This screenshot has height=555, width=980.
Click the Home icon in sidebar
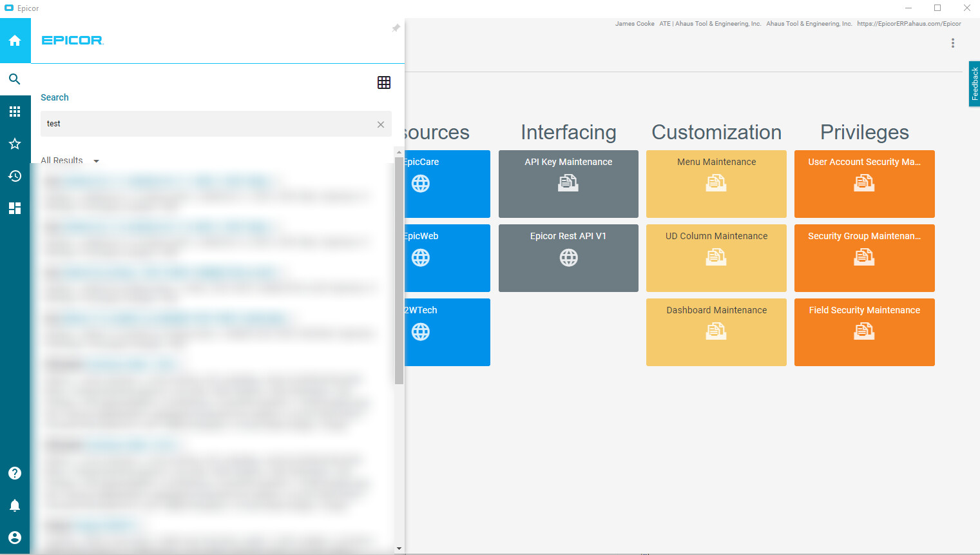click(x=15, y=41)
